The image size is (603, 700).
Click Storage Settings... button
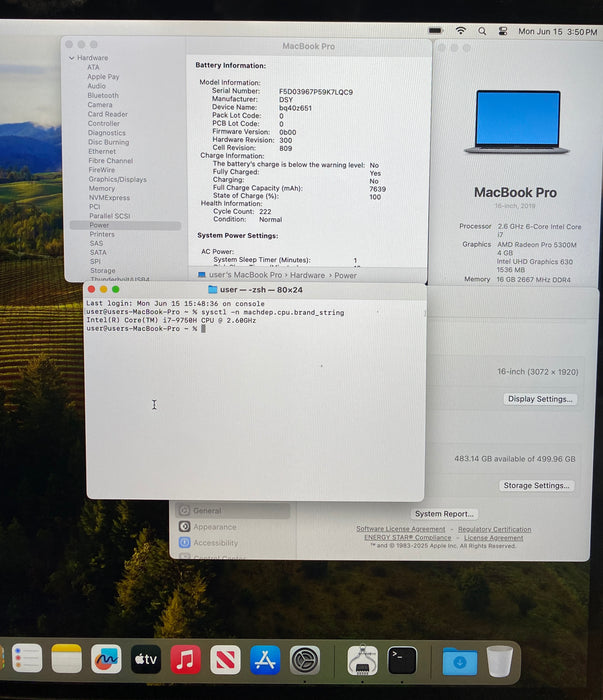point(536,485)
